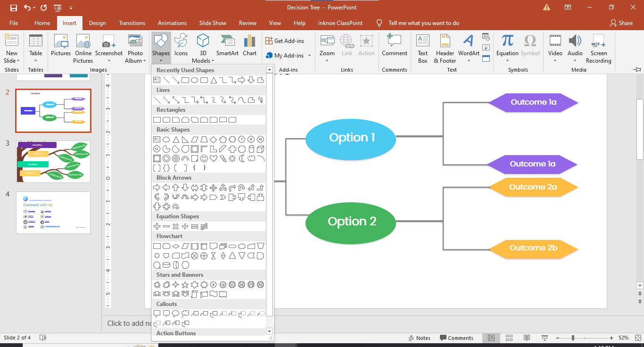This screenshot has height=347, width=644.
Task: Insert a Comment from ribbon
Action: click(x=395, y=45)
